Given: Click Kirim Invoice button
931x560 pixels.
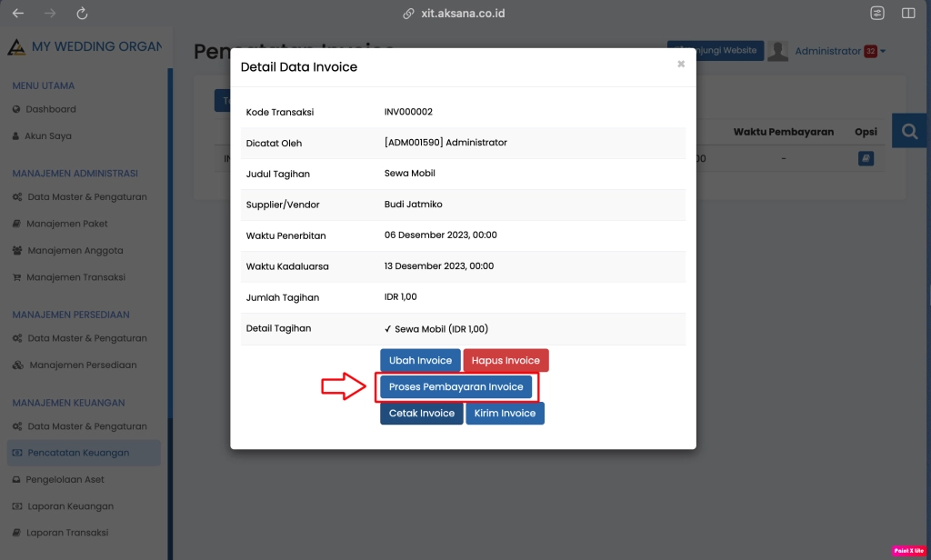Looking at the screenshot, I should [x=505, y=414].
